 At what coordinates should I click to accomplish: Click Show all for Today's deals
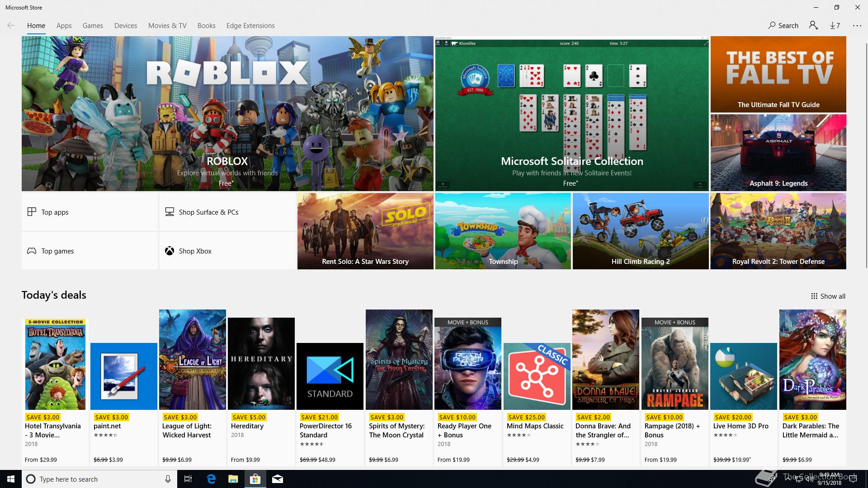click(x=828, y=296)
